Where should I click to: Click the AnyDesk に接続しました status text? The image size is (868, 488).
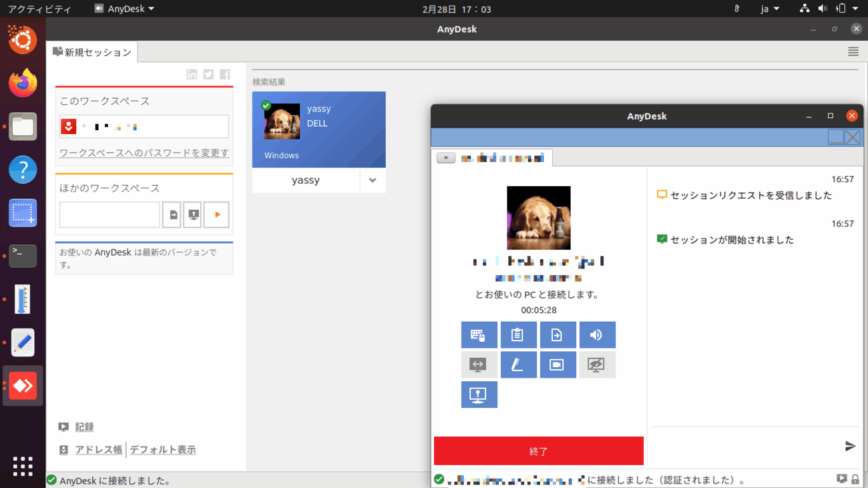click(x=116, y=481)
